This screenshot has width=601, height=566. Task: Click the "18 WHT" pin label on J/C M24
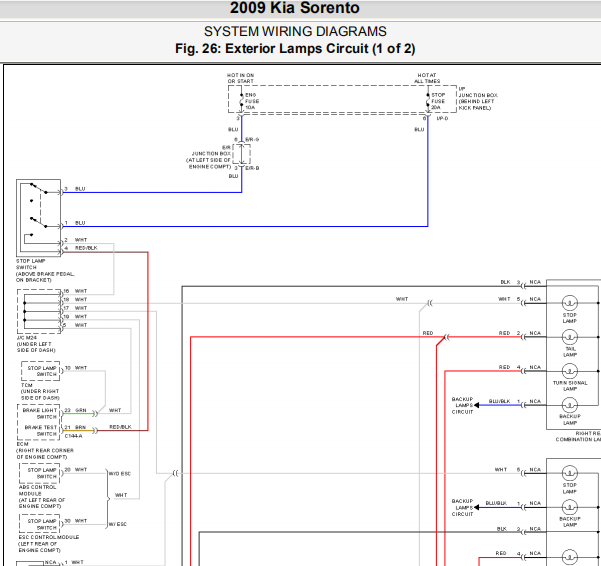tap(75, 299)
